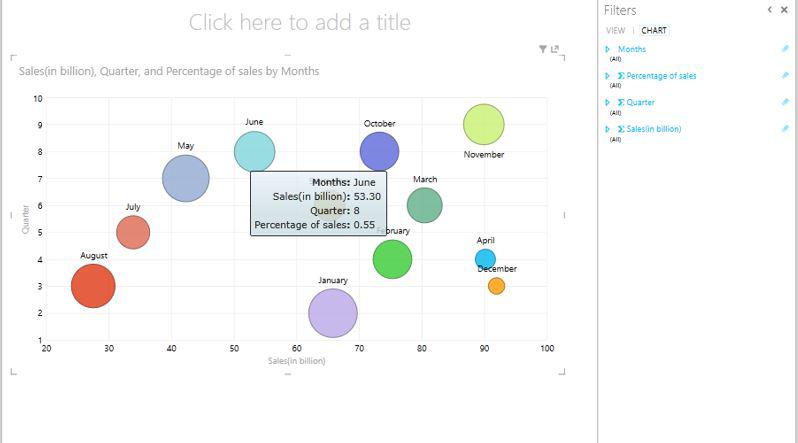Click the chart filter funnel icon
The height and width of the screenshot is (443, 798).
pos(543,49)
